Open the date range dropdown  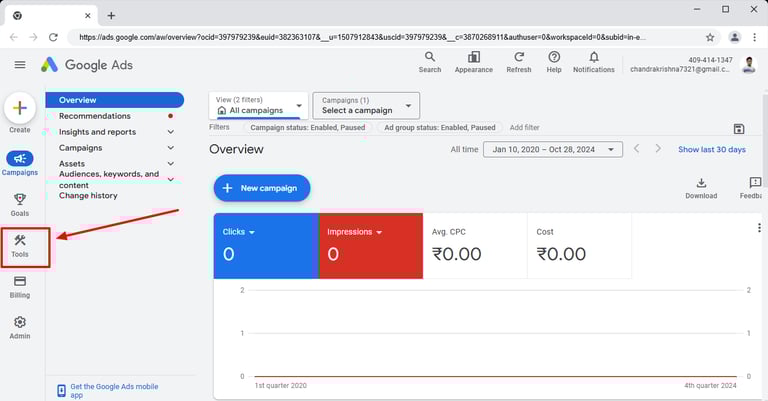(x=553, y=149)
